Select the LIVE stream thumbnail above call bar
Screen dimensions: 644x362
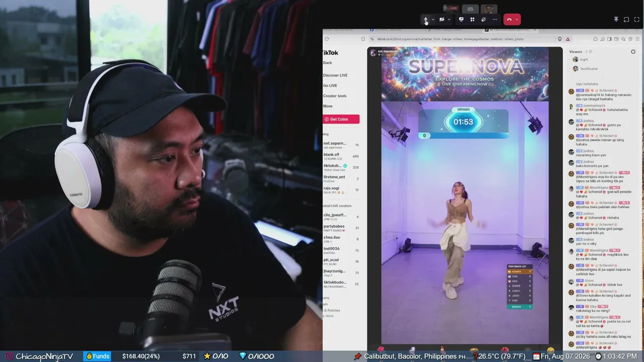[x=451, y=9]
